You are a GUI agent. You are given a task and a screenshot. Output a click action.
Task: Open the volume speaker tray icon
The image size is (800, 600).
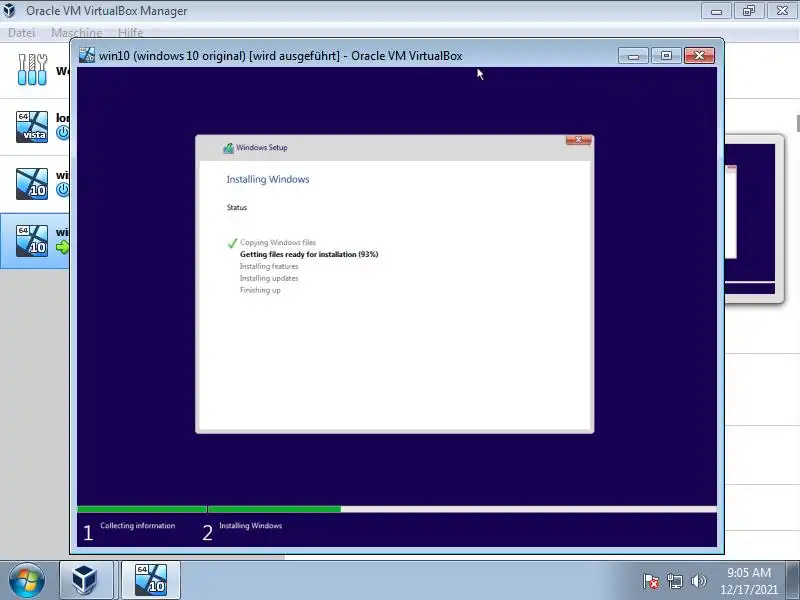click(698, 581)
